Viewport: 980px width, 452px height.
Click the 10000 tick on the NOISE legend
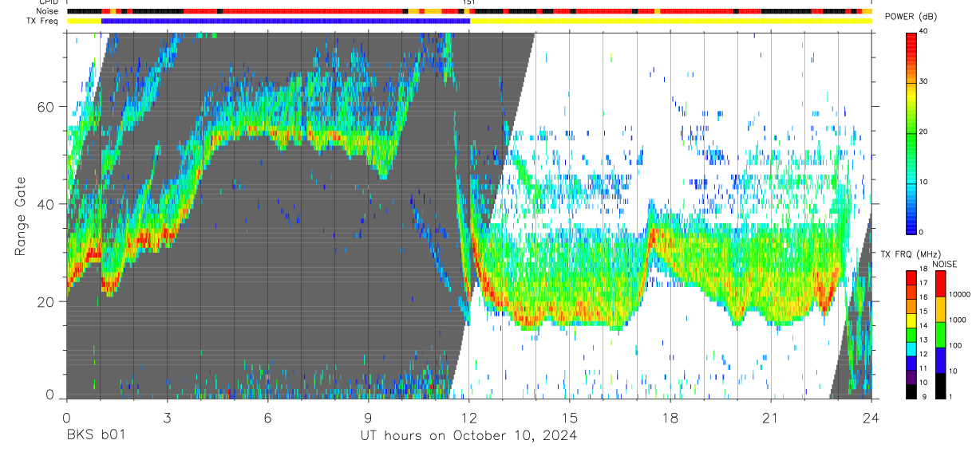coord(960,295)
